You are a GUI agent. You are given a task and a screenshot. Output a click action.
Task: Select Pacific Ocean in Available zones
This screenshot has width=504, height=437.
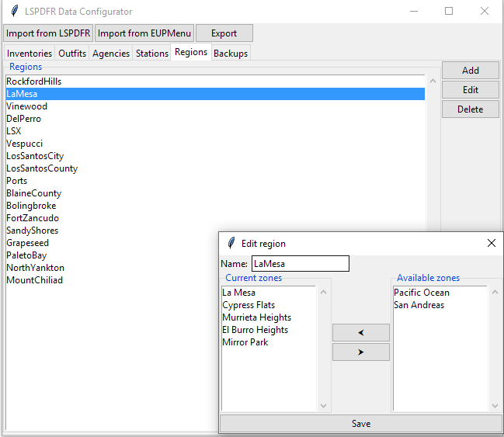(422, 293)
